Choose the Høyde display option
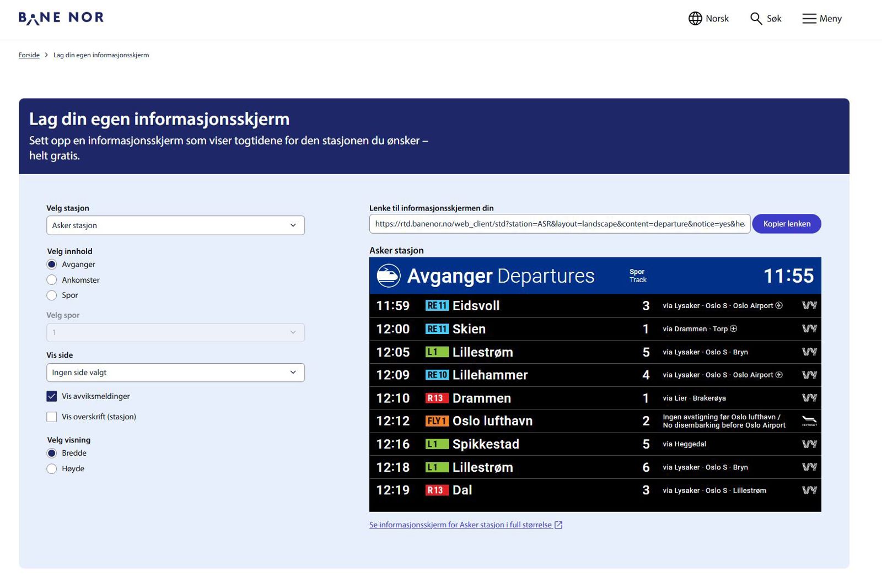 (52, 469)
